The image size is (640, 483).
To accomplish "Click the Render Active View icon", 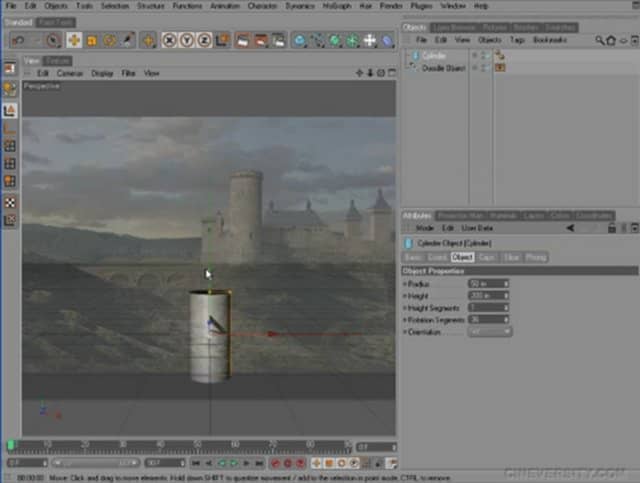I will [243, 40].
